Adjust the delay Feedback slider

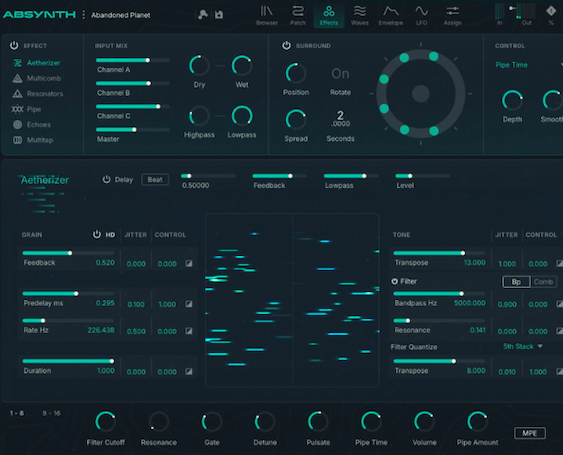280,176
